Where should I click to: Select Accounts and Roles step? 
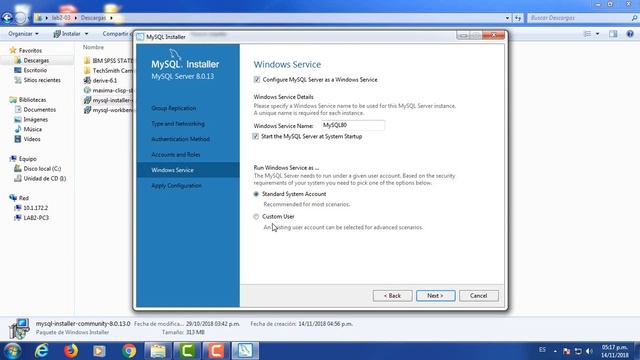coord(176,155)
